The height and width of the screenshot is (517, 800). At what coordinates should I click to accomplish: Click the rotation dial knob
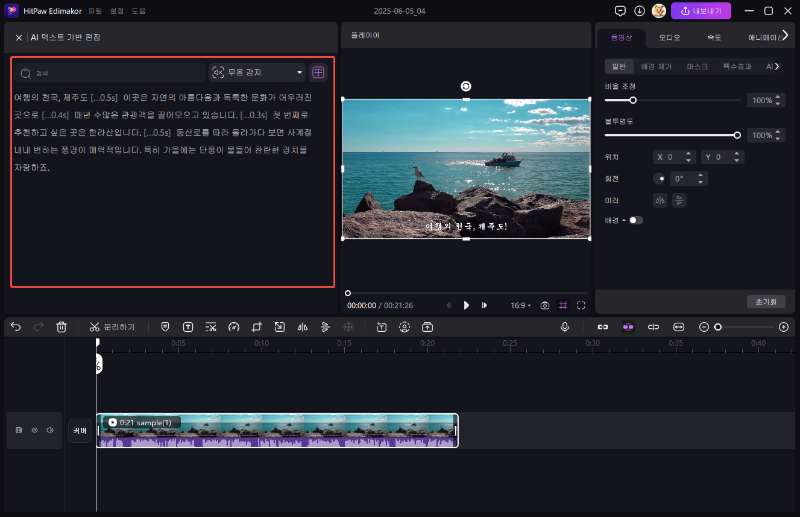coord(660,179)
